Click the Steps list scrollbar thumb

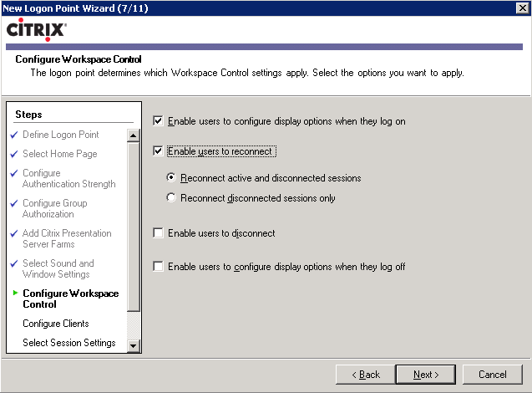tap(134, 227)
